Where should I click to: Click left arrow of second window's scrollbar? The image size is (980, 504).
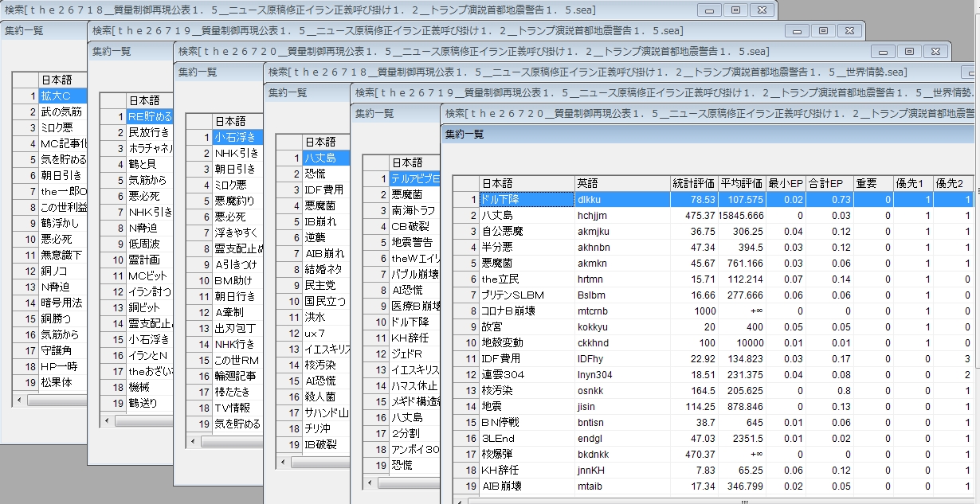(107, 421)
